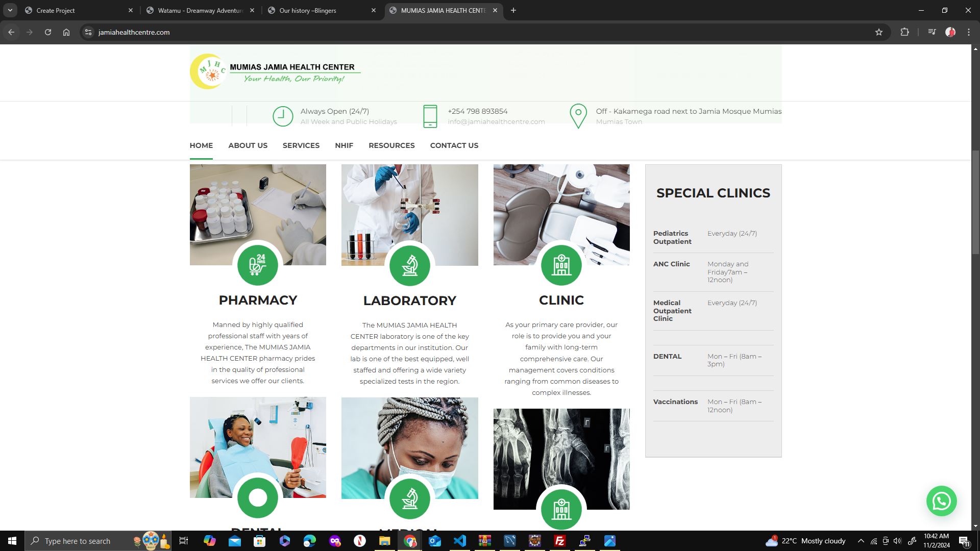Open the SERVICES menu item

click(x=301, y=145)
